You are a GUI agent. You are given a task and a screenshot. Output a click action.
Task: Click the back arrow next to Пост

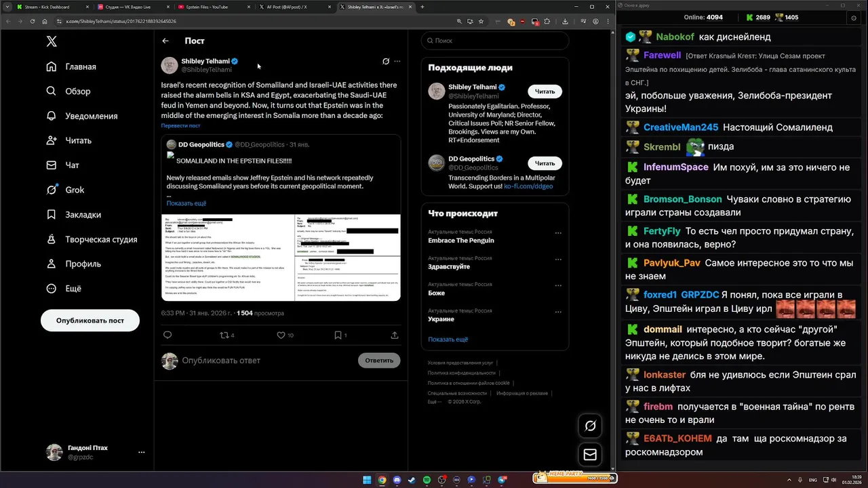[165, 41]
